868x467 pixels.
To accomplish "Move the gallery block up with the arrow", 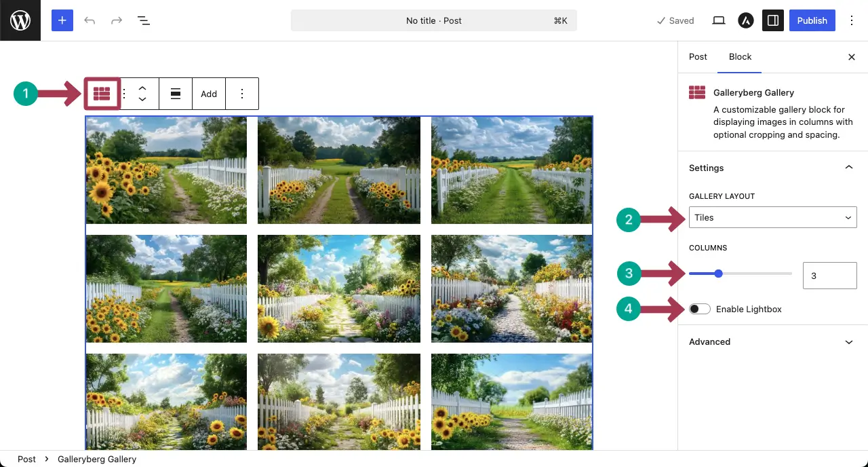I will click(x=142, y=88).
